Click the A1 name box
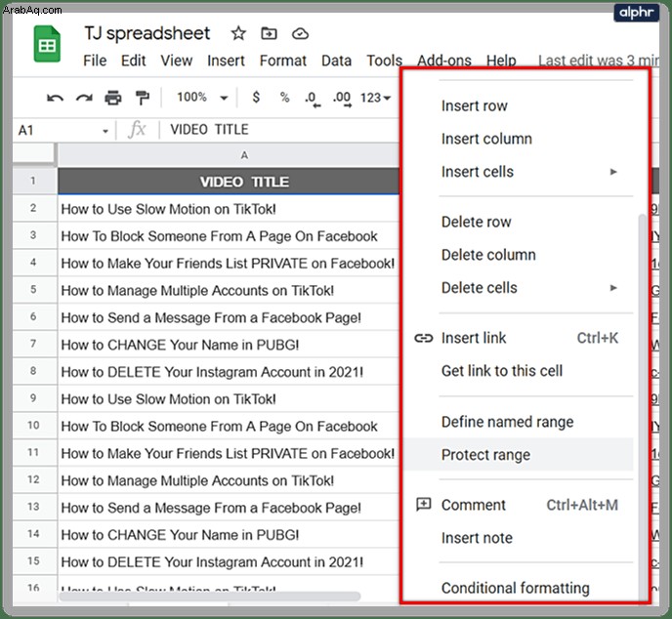This screenshot has height=619, width=672. click(63, 131)
